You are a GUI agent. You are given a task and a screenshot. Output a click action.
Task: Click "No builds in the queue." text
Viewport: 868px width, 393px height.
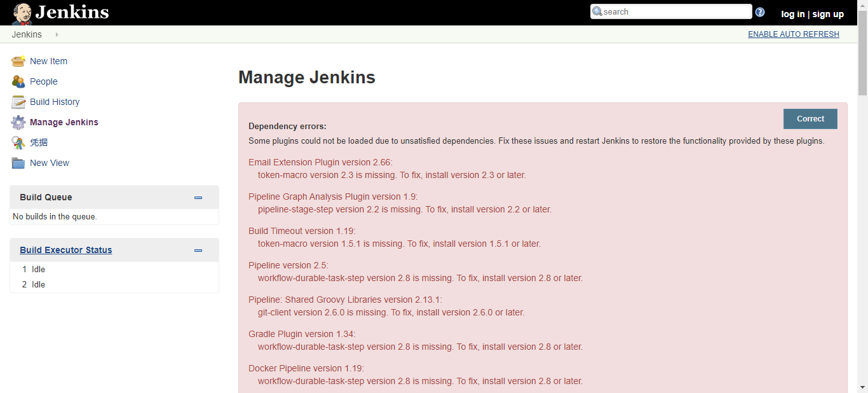coord(55,217)
